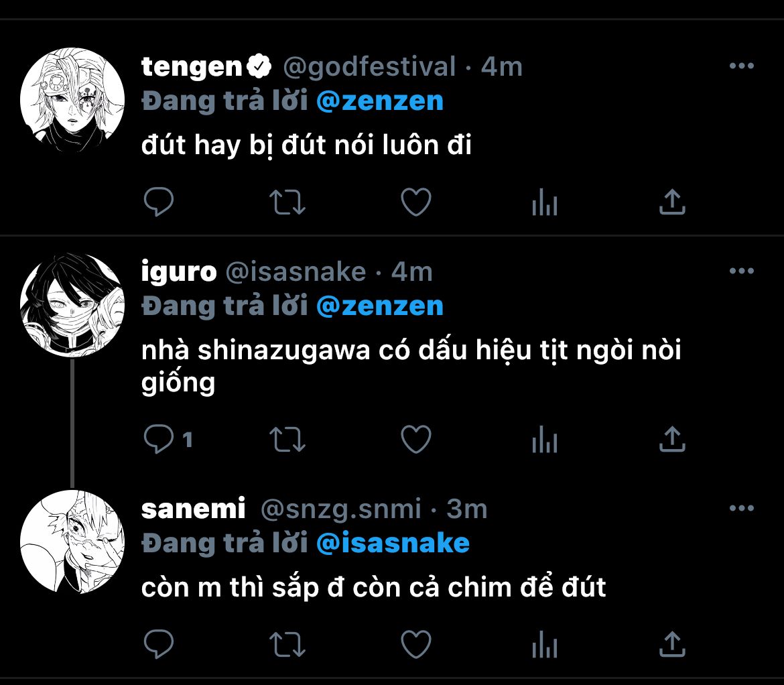The image size is (784, 685).
Task: Open tengen's profile avatar
Action: click(72, 99)
